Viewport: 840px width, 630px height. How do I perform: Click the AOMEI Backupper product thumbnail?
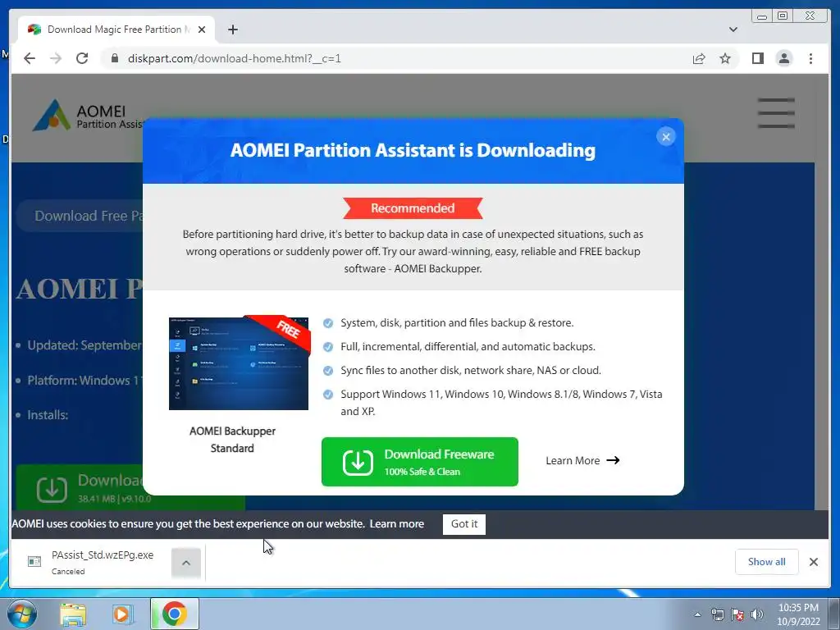[x=239, y=363]
